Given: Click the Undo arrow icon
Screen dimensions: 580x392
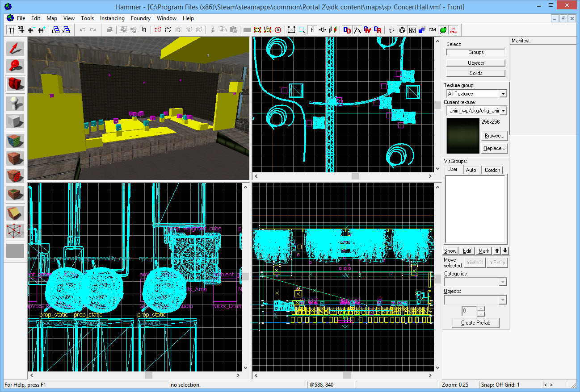Looking at the screenshot, I should pyautogui.click(x=82, y=30).
